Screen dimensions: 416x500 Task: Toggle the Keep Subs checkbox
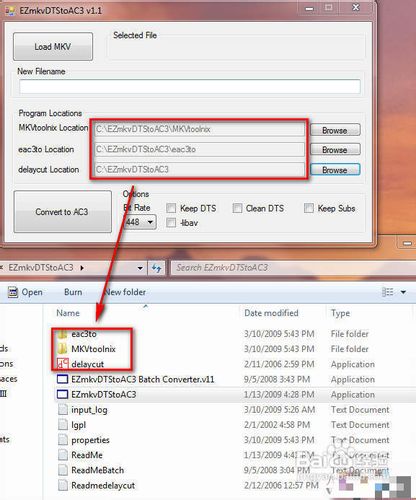(309, 208)
